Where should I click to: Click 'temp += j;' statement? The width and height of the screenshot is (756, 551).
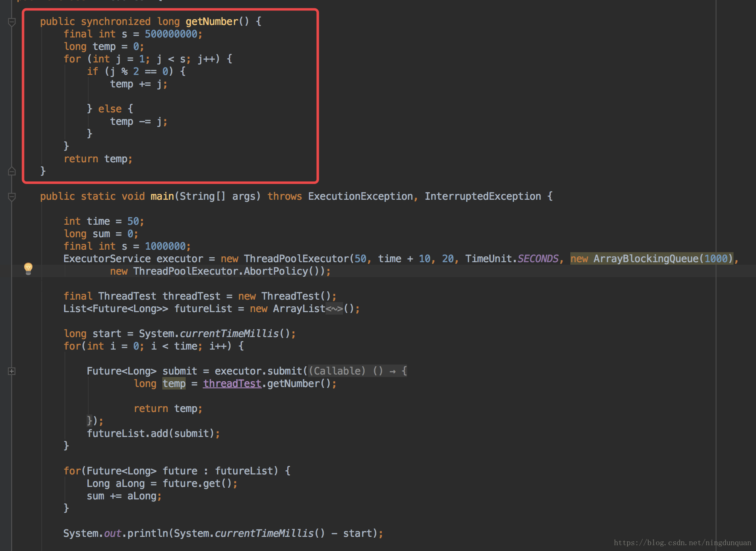tap(139, 84)
